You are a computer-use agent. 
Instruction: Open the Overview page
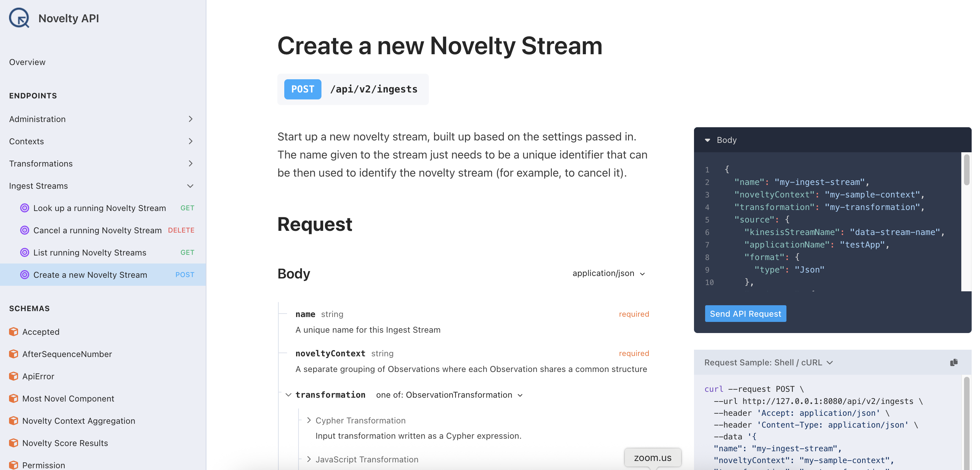(x=27, y=62)
